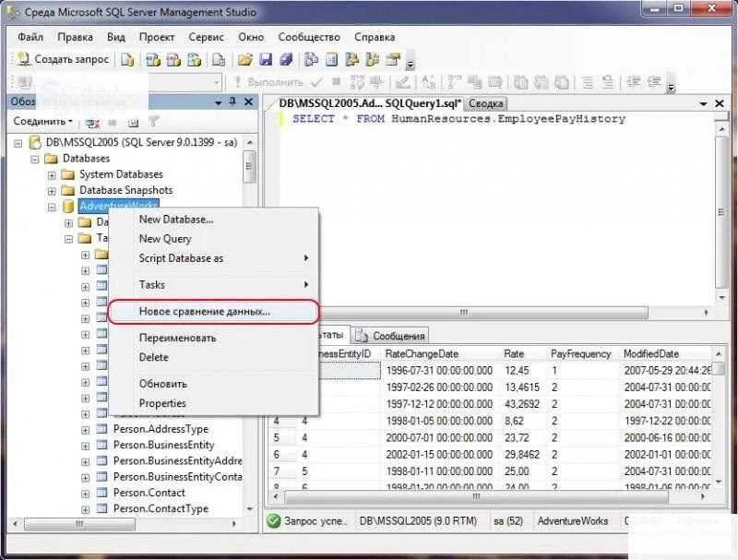Click the Cancel Executing Query stop icon
Screen dimensions: 738x560
coord(337,83)
